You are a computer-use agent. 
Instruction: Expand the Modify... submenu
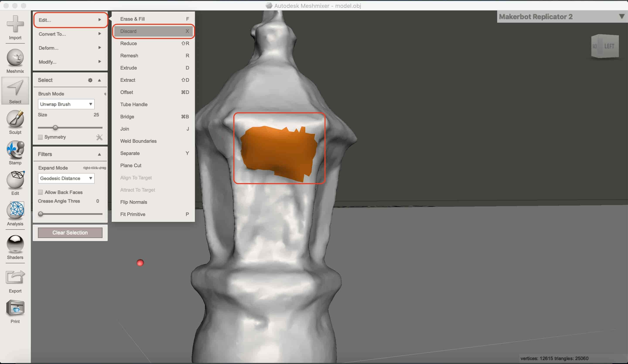pyautogui.click(x=70, y=62)
